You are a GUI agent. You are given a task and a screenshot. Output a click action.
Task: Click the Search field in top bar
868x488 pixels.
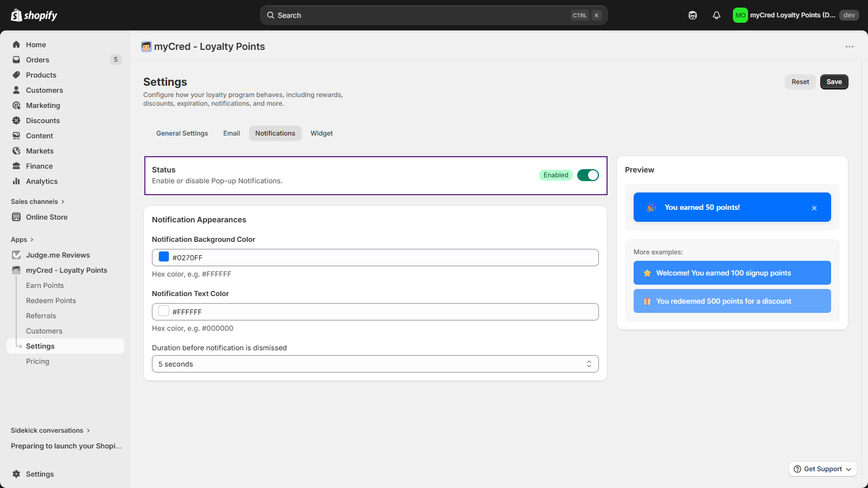coord(423,15)
